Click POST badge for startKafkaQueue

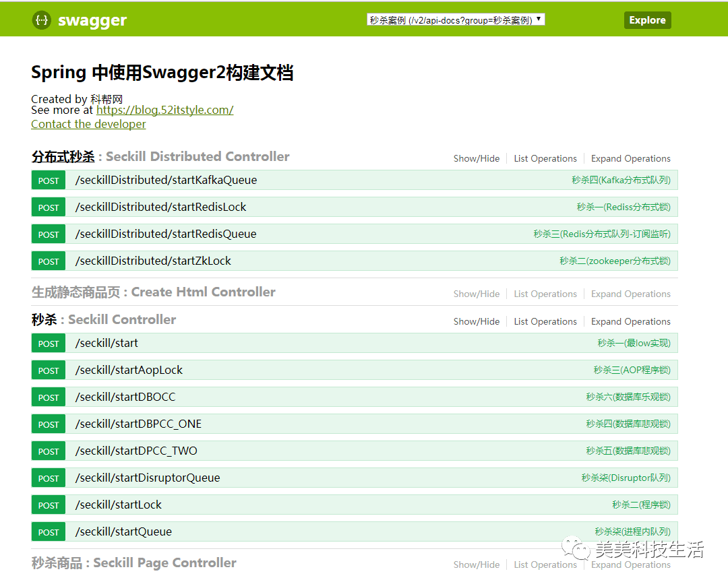coord(49,180)
